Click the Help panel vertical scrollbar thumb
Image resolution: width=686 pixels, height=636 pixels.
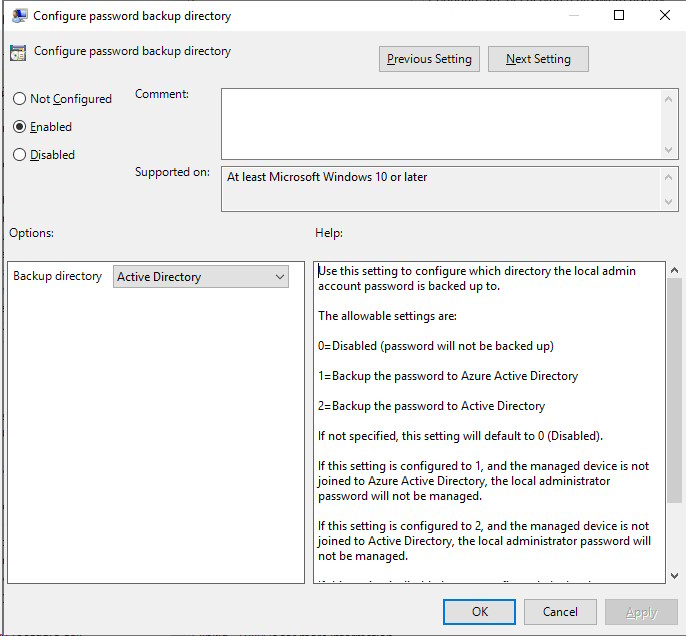(x=675, y=390)
